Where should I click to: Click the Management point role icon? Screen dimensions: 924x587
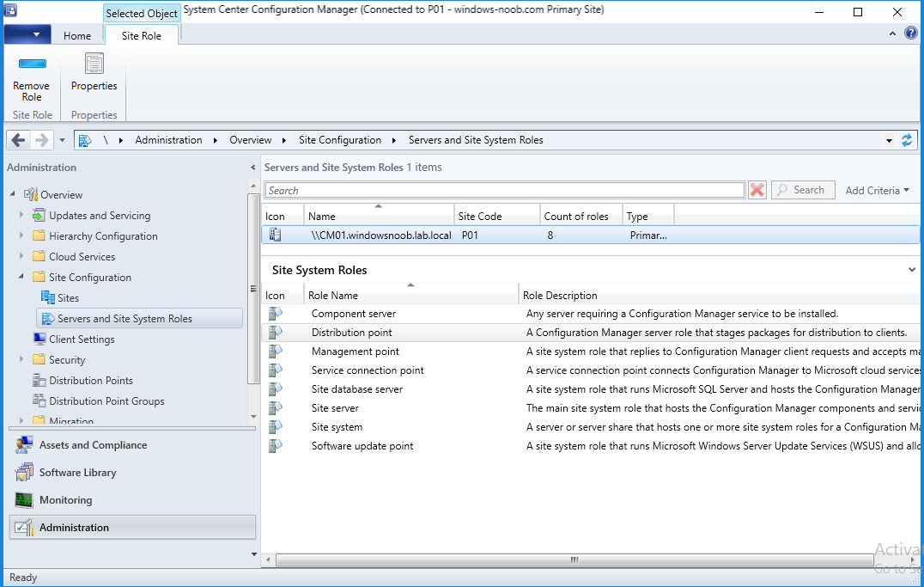[x=275, y=352]
